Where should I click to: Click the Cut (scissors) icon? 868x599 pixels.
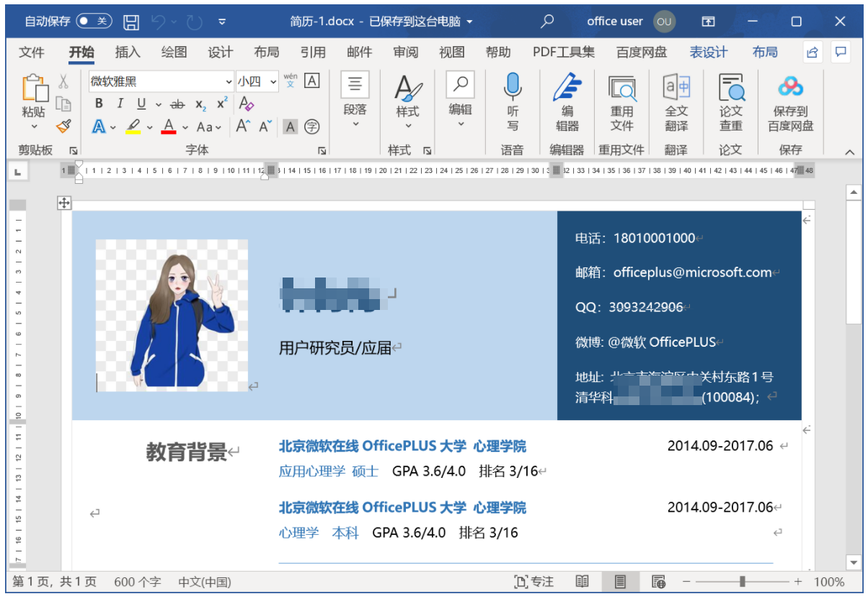[63, 81]
